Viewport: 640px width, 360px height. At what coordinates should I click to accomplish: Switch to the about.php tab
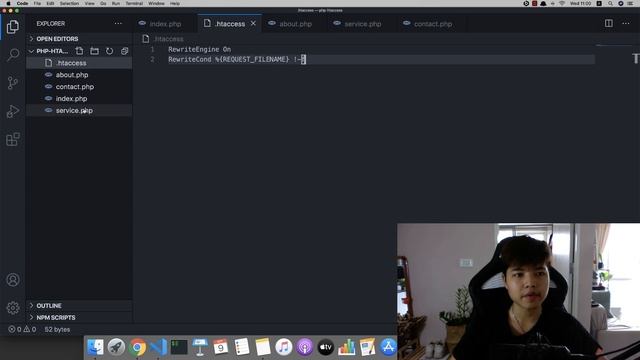coord(296,24)
